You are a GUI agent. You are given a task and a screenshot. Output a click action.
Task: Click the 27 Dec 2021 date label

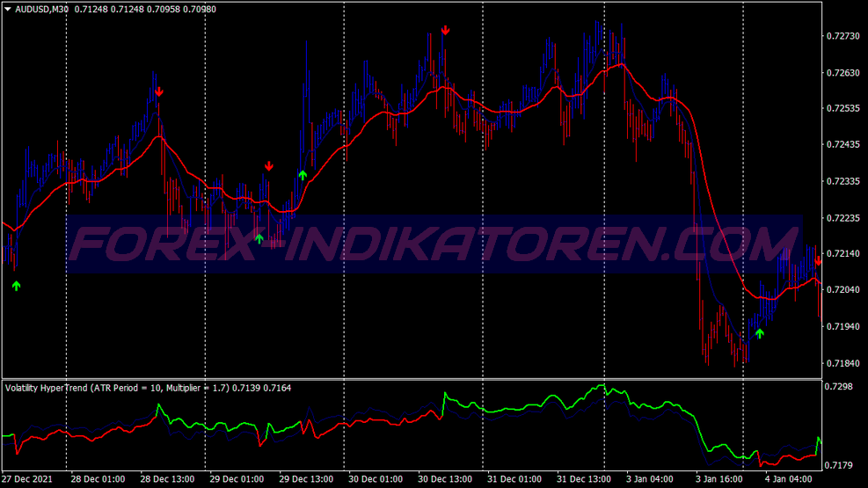click(27, 479)
